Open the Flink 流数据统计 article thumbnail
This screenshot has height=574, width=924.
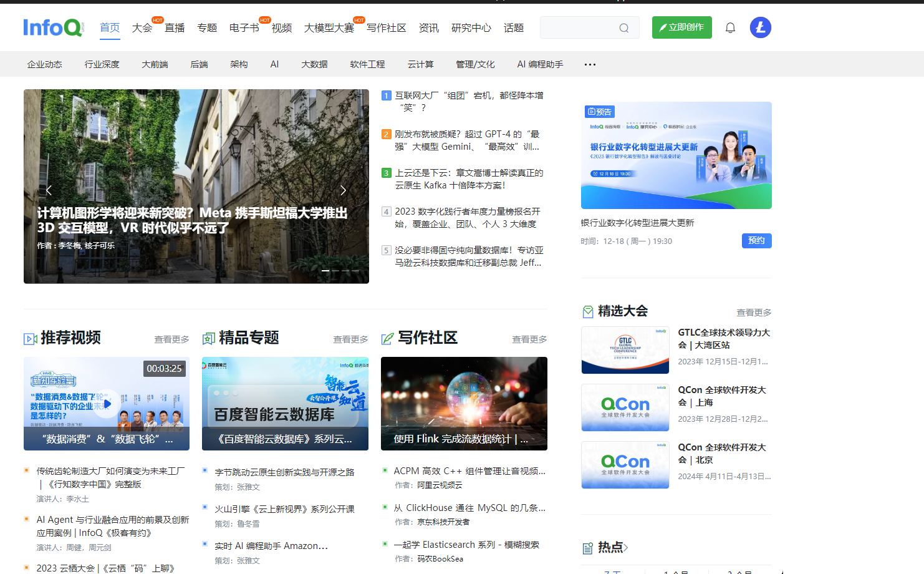click(464, 404)
